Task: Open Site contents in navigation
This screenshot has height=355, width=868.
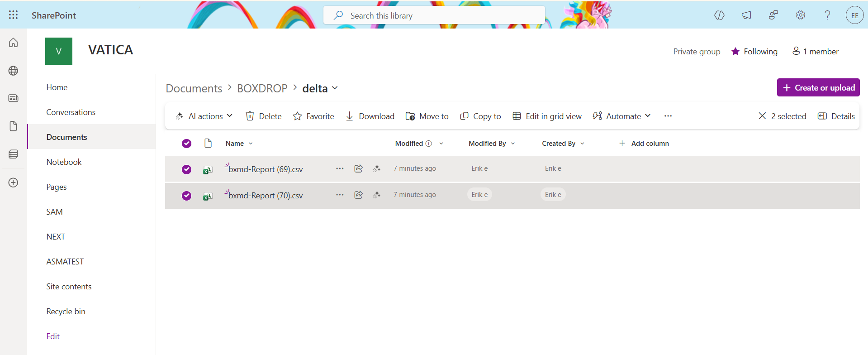Action: 69,287
